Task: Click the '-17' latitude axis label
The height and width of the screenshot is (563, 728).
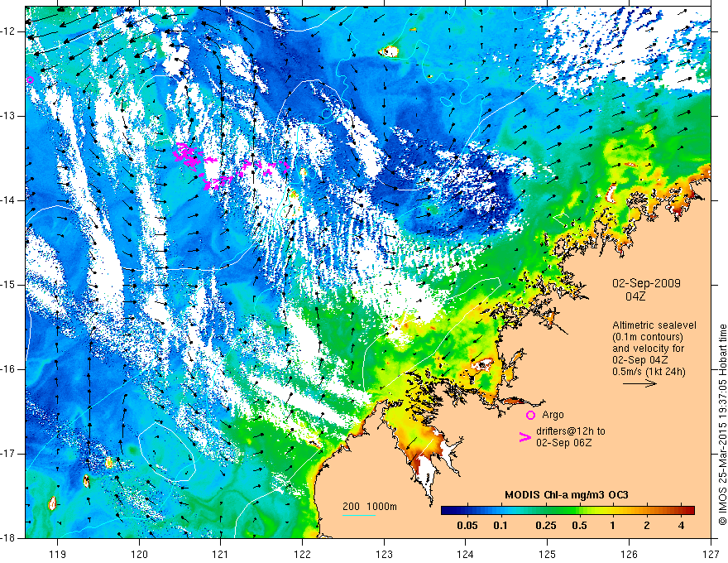Action: [x=9, y=454]
